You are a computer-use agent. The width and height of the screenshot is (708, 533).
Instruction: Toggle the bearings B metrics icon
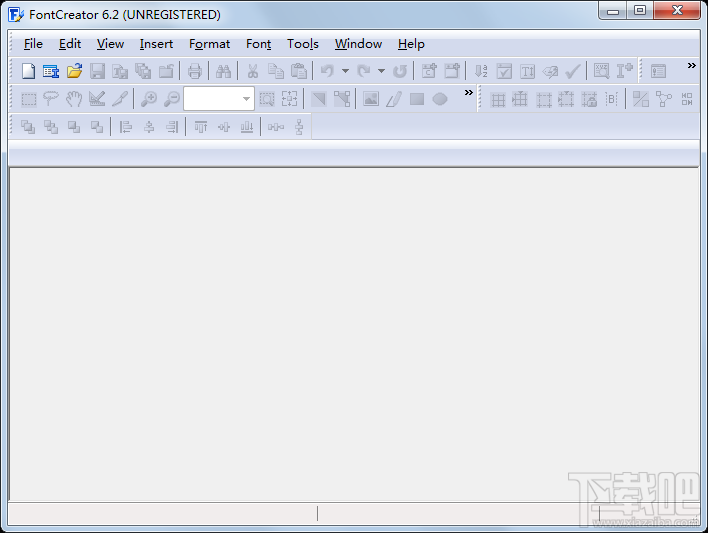tap(611, 99)
